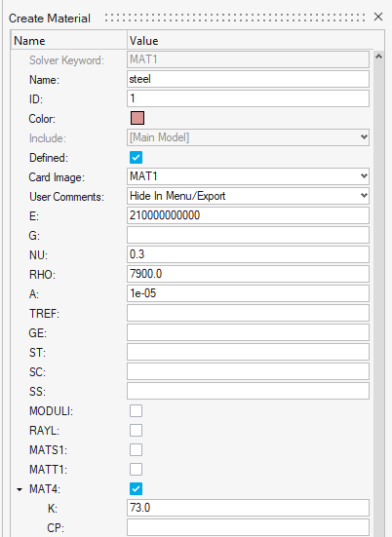The width and height of the screenshot is (392, 537).
Task: Open the material Color swatch picker
Action: (137, 118)
